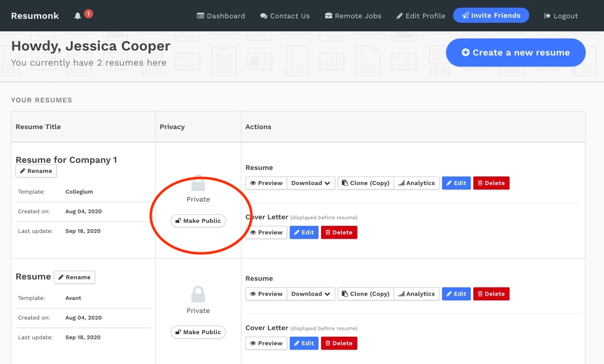Viewport: 604px width, 364px height.
Task: Edit the Avant template resume
Action: [456, 294]
